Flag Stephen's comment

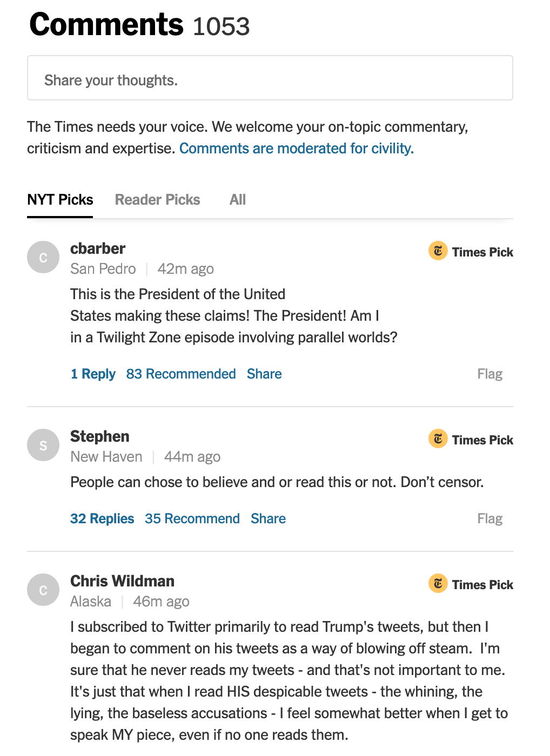tap(489, 518)
